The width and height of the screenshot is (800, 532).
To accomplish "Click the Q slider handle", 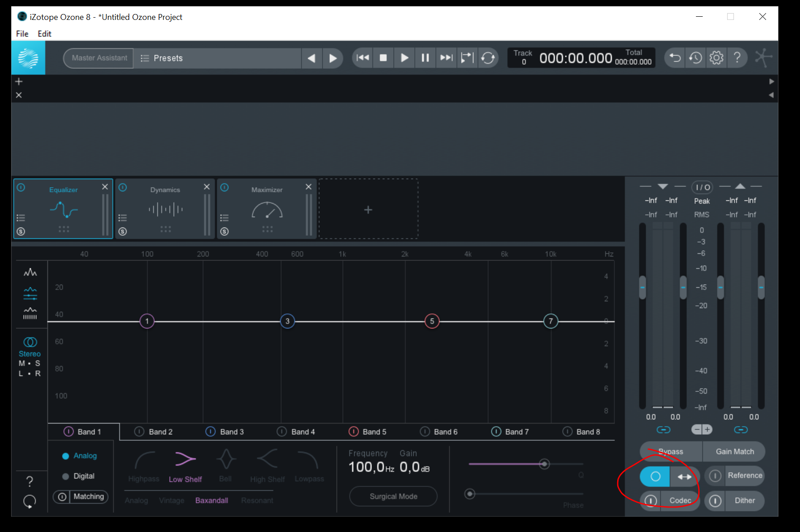I will [544, 464].
